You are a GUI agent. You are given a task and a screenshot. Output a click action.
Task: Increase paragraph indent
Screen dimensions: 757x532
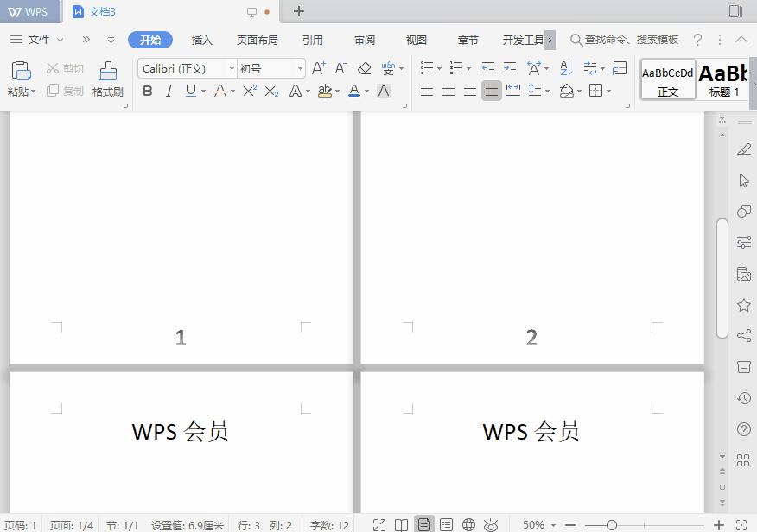(x=510, y=68)
